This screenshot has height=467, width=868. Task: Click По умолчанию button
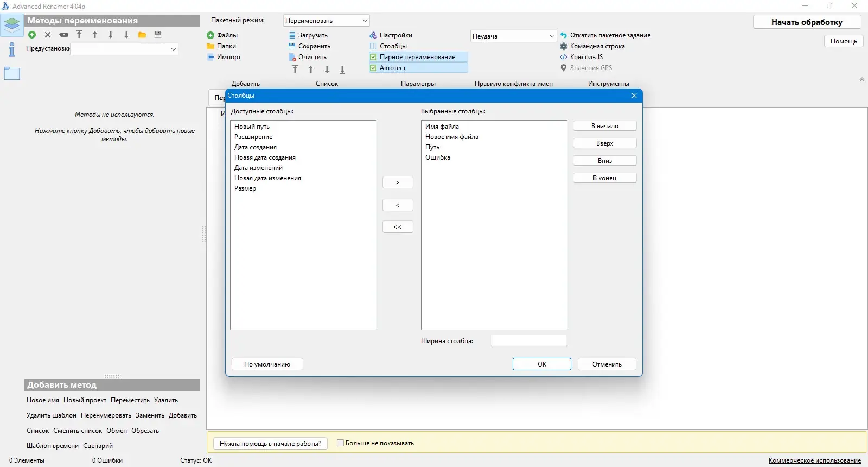click(267, 364)
